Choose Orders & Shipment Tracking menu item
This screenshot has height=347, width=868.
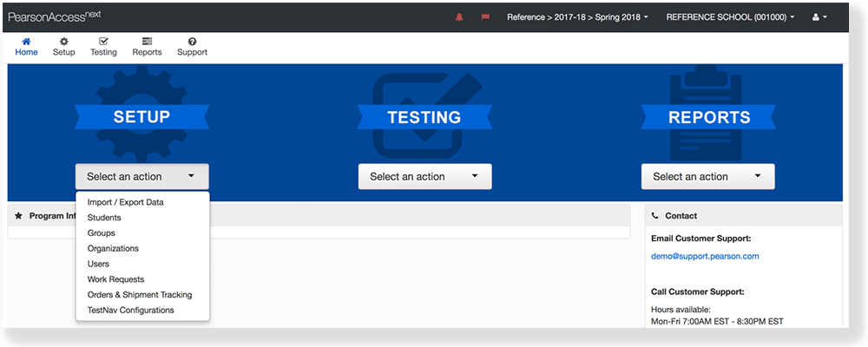[x=139, y=295]
